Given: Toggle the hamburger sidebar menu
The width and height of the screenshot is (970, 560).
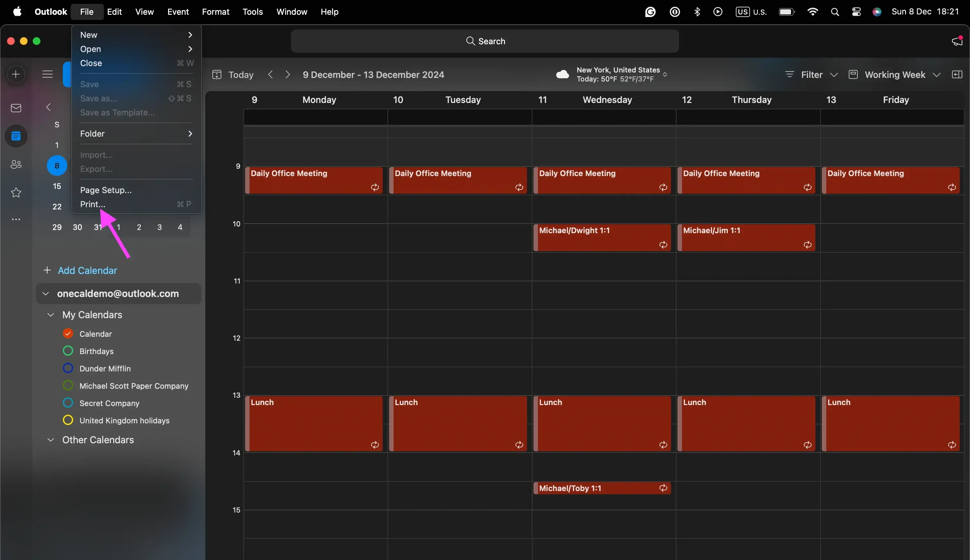Looking at the screenshot, I should [47, 74].
